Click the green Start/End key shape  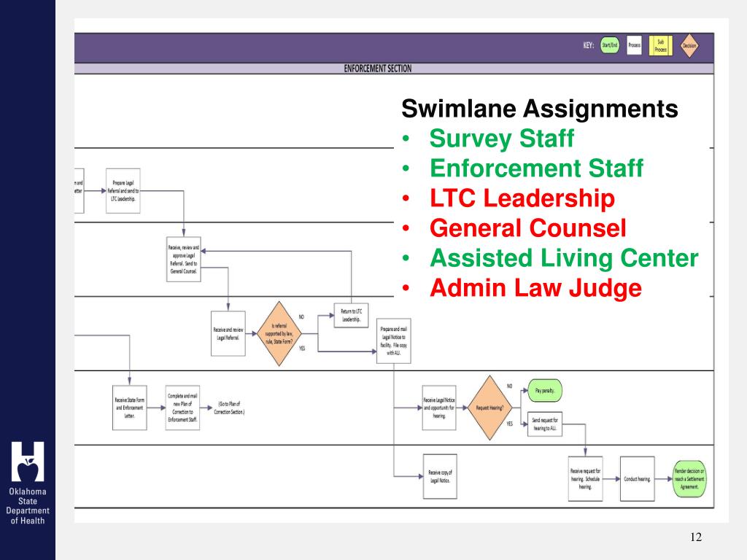[x=609, y=45]
